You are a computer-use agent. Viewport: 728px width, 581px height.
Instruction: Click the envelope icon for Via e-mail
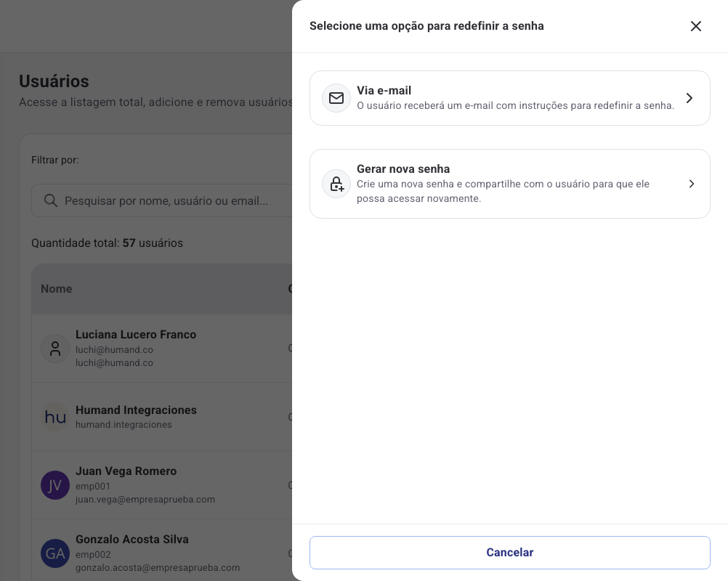336,98
